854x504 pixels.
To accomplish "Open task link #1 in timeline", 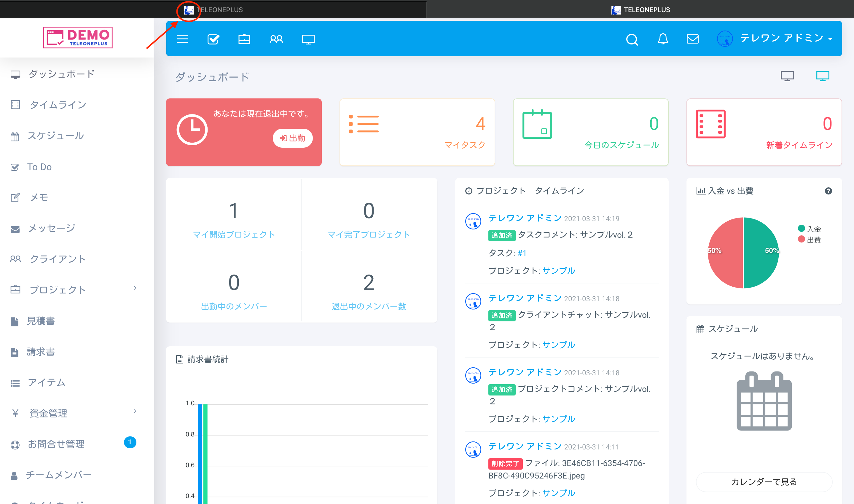I will pos(522,253).
